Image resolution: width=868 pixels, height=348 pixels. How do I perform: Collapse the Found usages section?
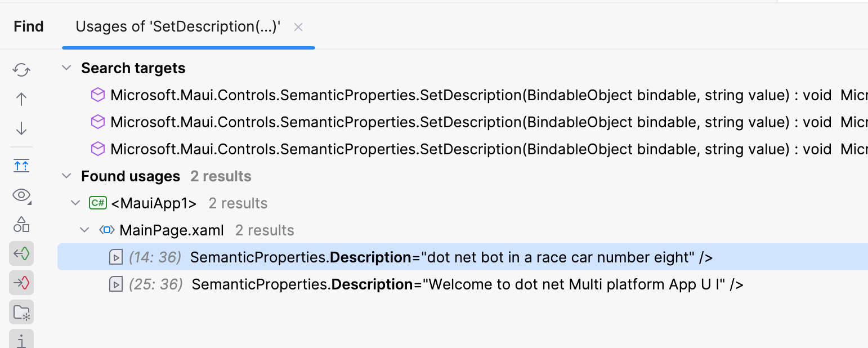[x=66, y=176]
